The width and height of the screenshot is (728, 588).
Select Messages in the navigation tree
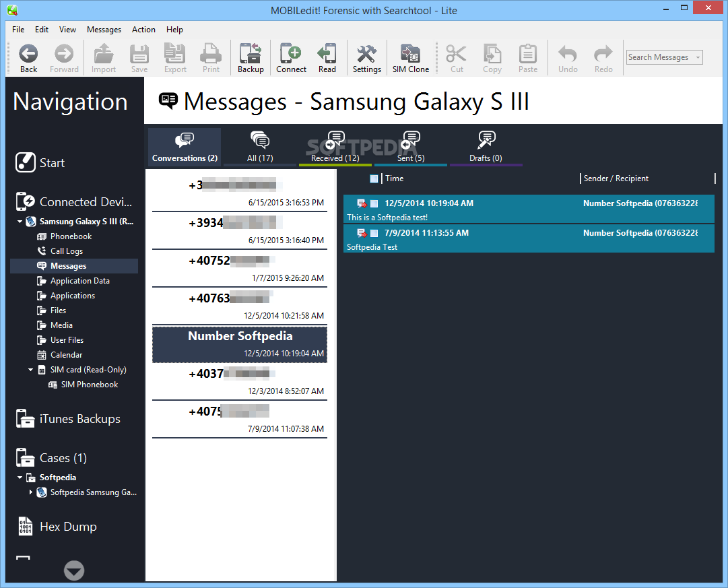(x=74, y=266)
